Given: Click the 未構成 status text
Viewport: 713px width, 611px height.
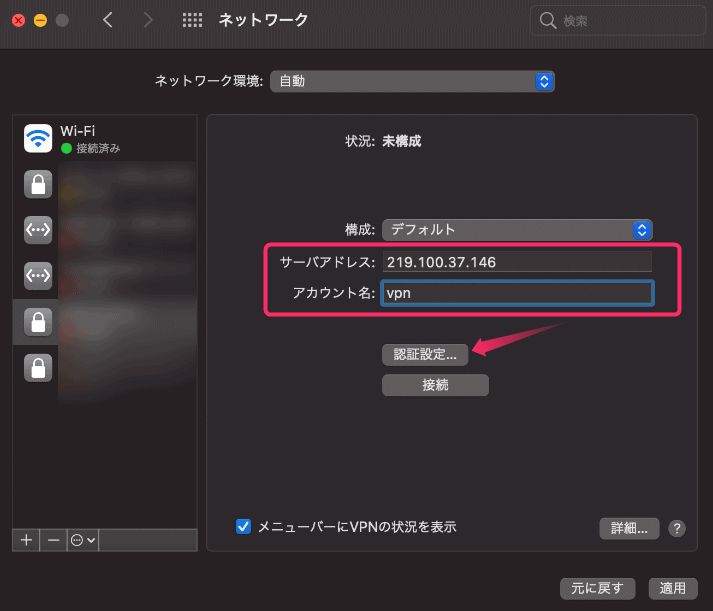Looking at the screenshot, I should click(402, 141).
